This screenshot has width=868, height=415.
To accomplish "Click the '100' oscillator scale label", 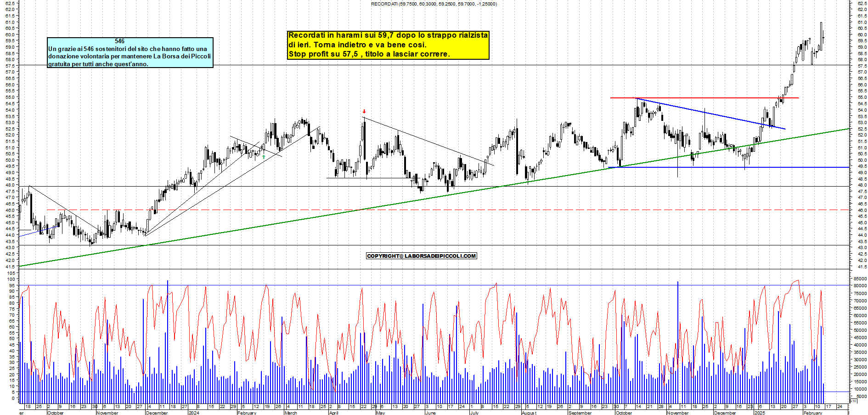I will click(11, 279).
